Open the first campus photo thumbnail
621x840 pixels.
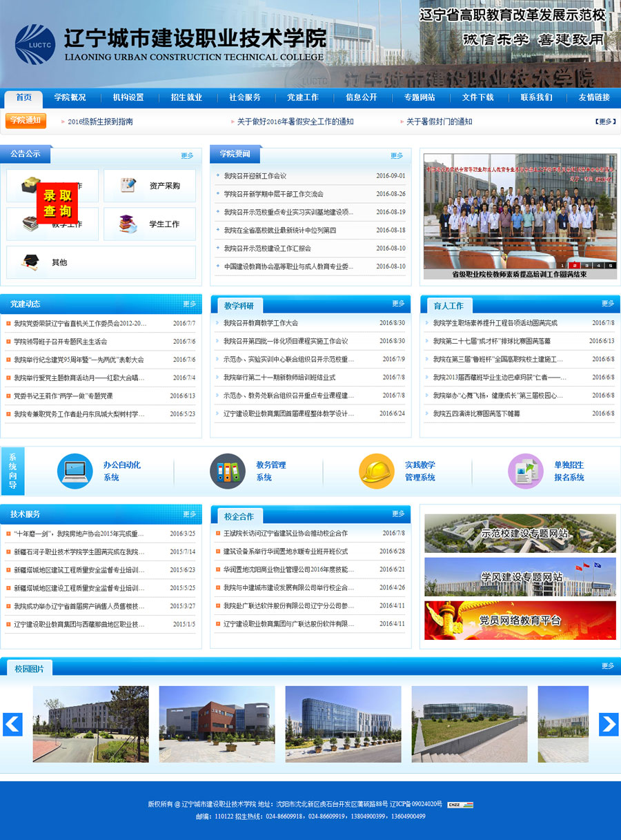point(90,724)
